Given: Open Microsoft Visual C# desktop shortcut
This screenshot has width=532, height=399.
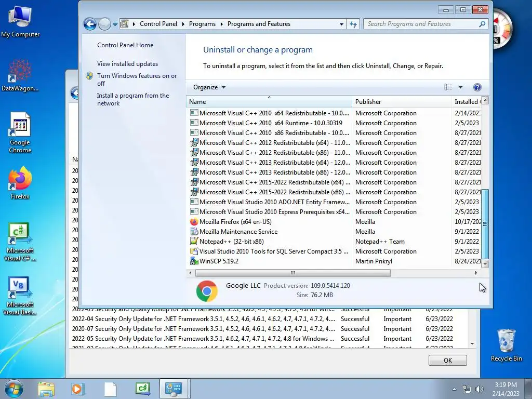Looking at the screenshot, I should (20, 242).
